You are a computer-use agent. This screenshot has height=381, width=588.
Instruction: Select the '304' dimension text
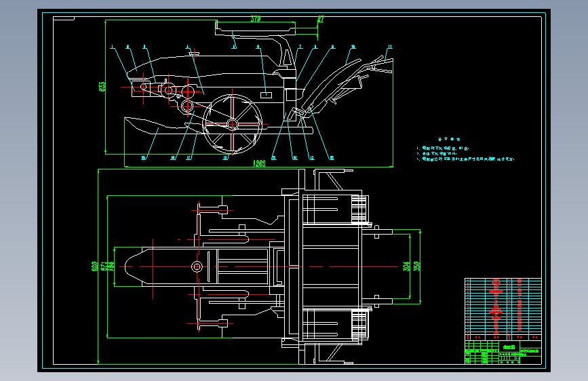tap(406, 266)
